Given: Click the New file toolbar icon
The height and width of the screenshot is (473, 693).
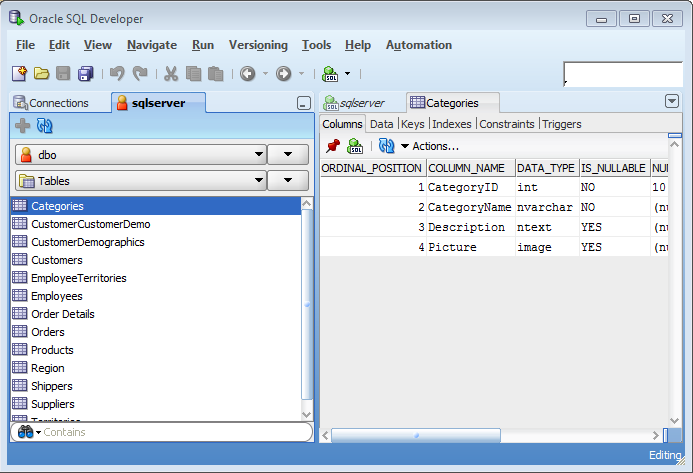Looking at the screenshot, I should pos(19,73).
